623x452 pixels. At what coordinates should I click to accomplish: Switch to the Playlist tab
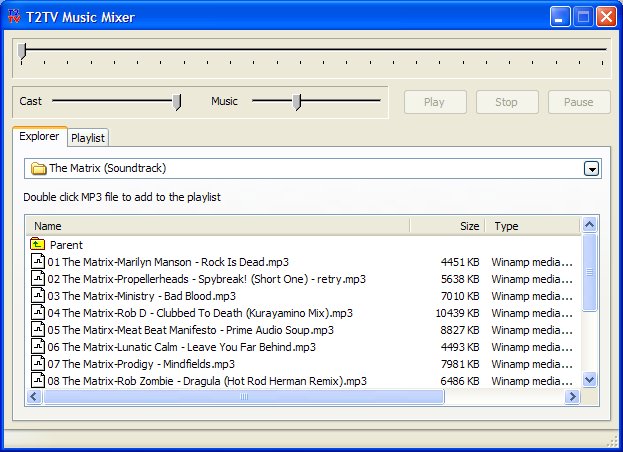pos(88,138)
